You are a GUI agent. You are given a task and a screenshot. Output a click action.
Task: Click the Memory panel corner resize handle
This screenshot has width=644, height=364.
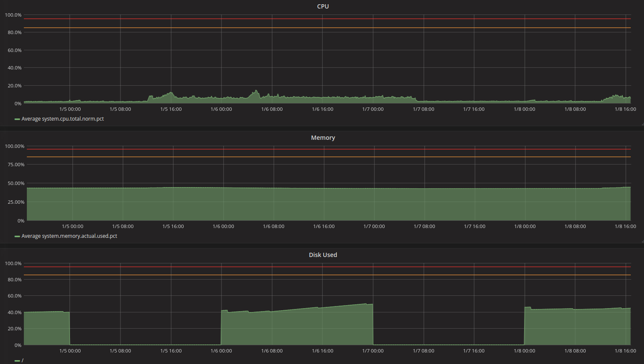[642, 241]
